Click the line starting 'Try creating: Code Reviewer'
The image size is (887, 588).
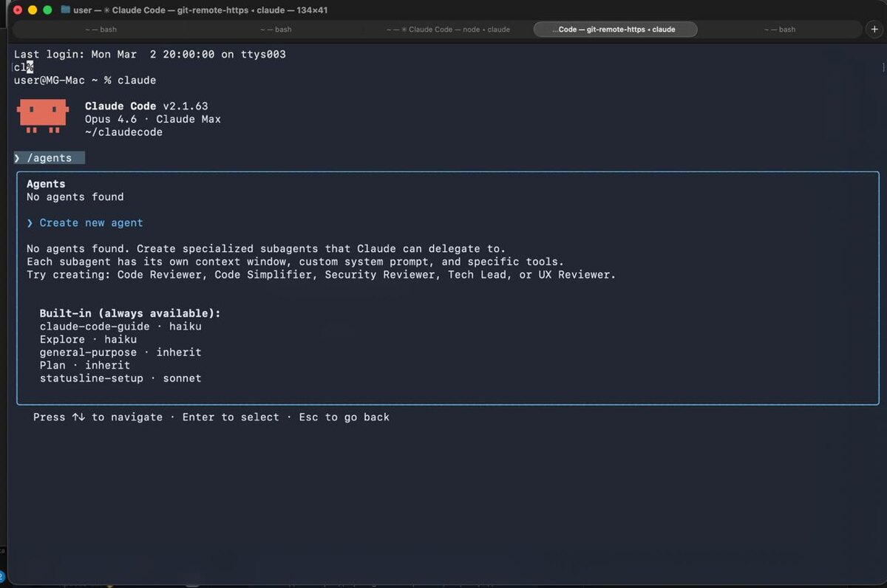(x=321, y=275)
